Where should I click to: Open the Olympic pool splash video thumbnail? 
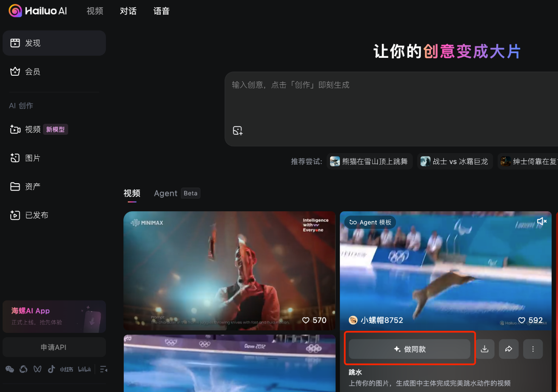tap(229, 363)
